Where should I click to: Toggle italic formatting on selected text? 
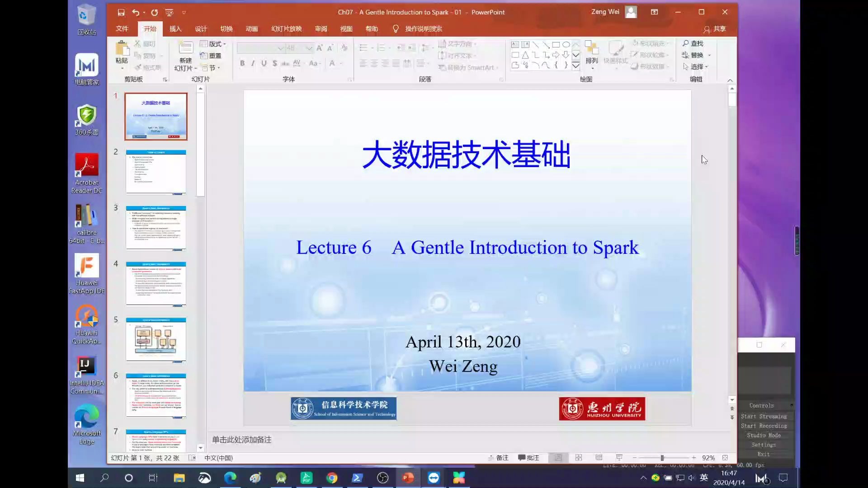tap(253, 63)
